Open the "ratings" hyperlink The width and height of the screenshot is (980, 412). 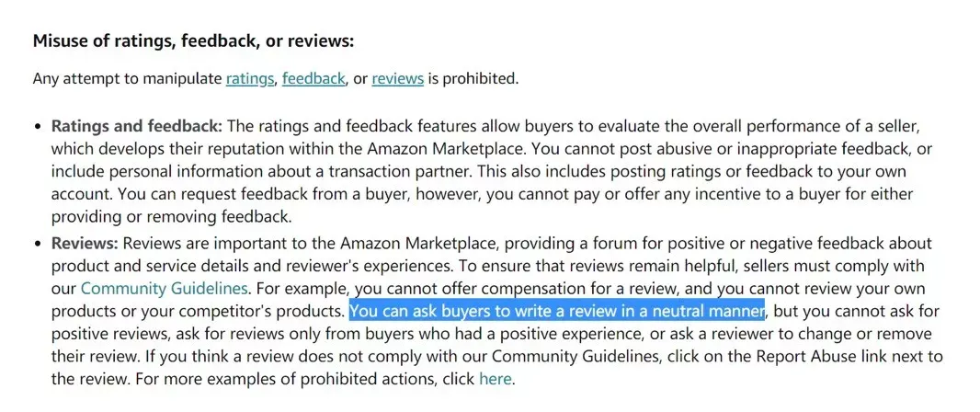tap(250, 79)
